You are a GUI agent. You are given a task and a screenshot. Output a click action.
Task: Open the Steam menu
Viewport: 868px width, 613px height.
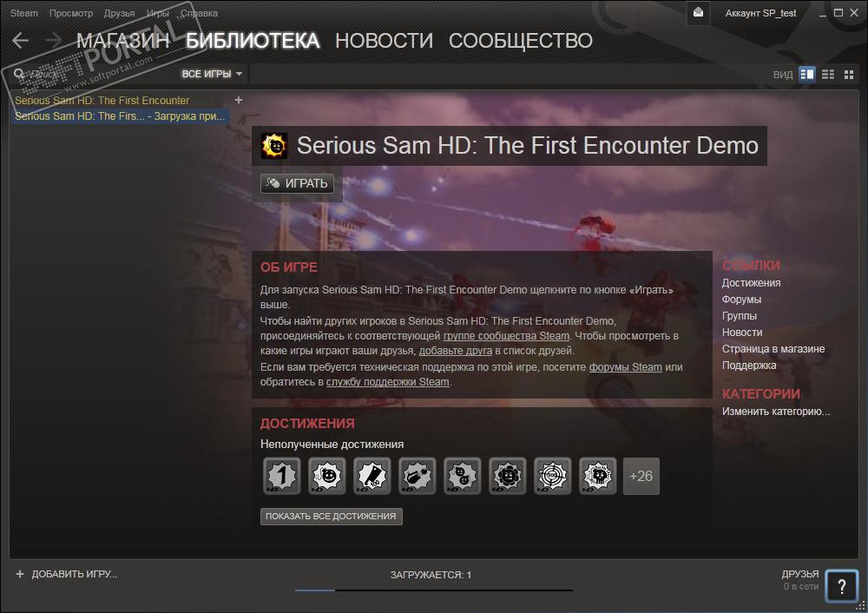click(24, 13)
